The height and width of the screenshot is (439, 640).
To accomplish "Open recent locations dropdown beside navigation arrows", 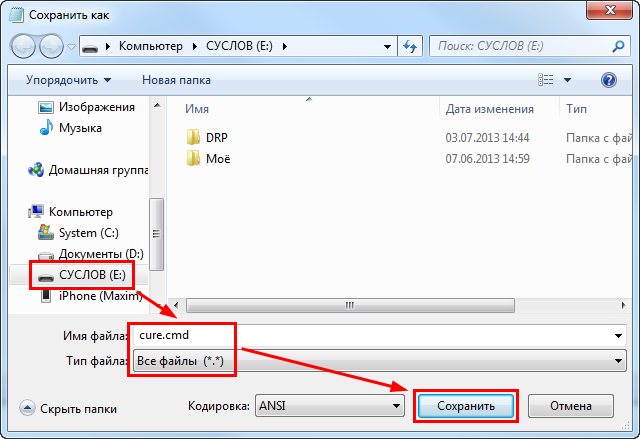I will point(71,47).
